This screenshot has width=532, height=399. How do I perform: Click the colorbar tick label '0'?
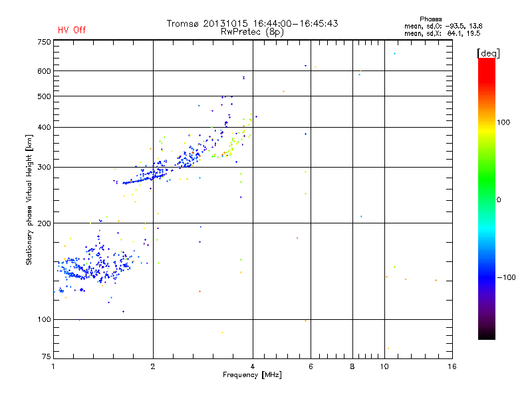click(498, 200)
